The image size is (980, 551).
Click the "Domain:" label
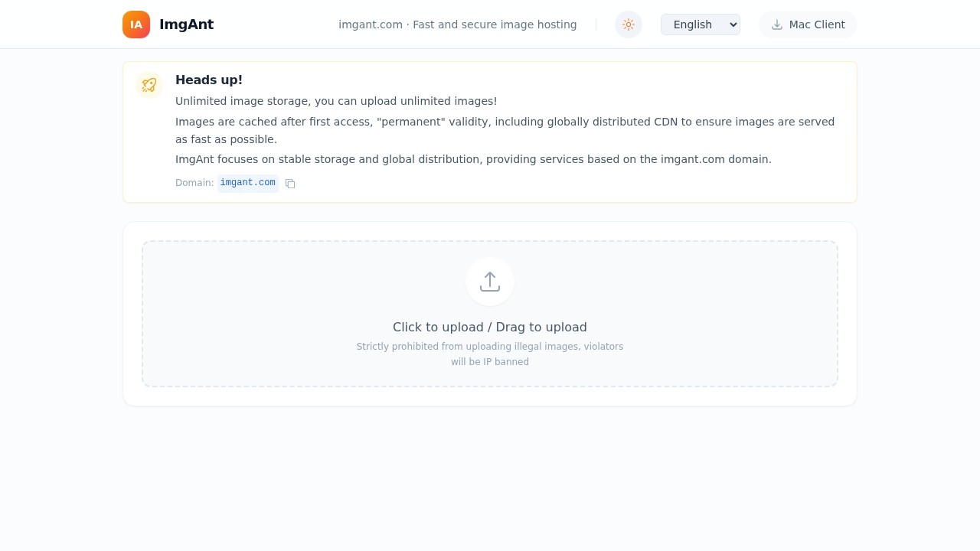(194, 183)
